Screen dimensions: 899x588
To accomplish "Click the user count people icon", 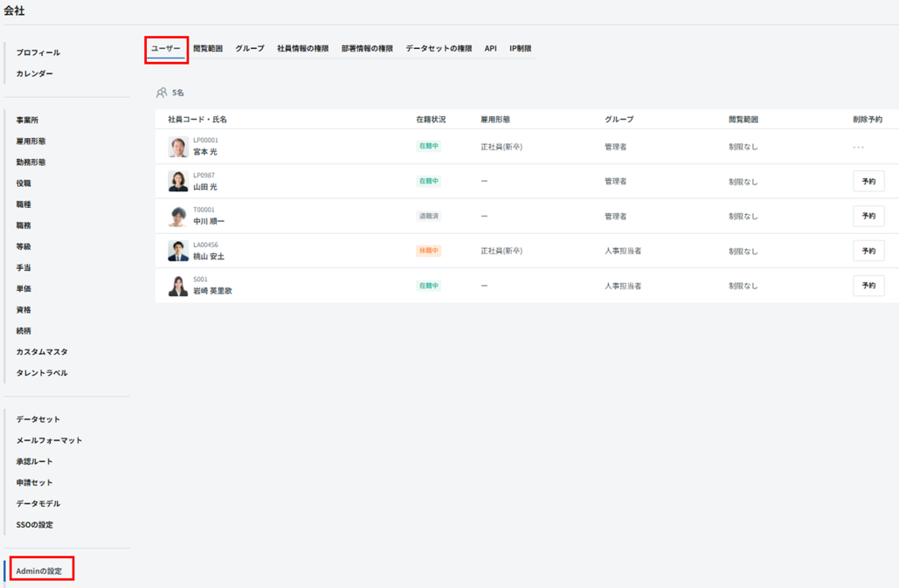I will (162, 93).
